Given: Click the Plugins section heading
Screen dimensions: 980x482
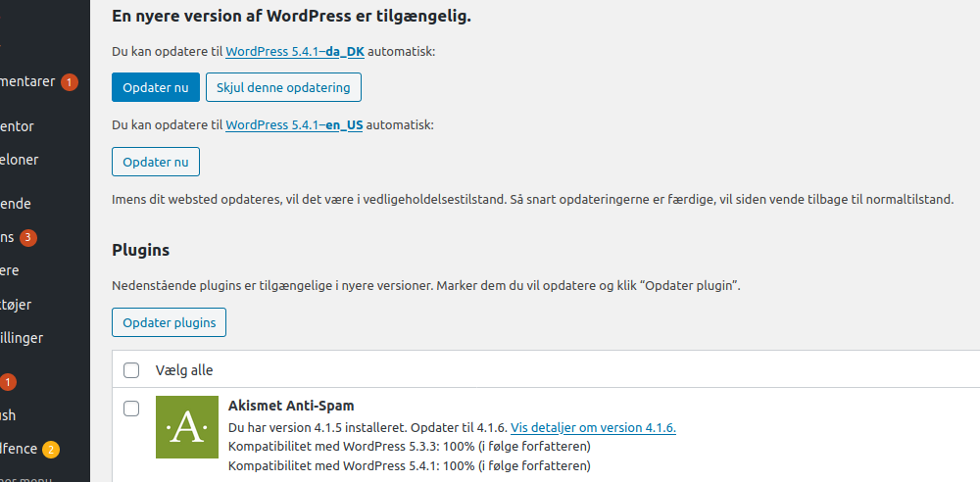Looking at the screenshot, I should pos(140,251).
